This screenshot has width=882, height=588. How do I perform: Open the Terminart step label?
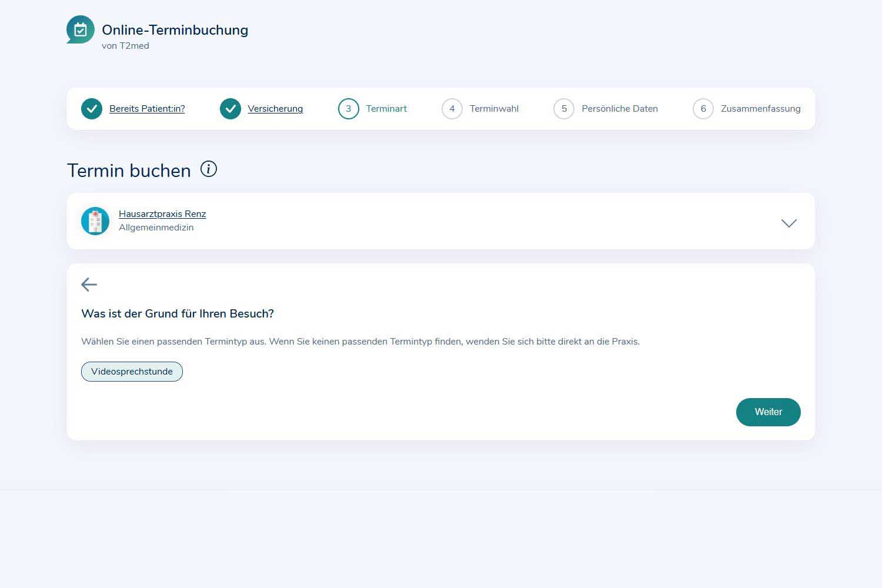386,109
